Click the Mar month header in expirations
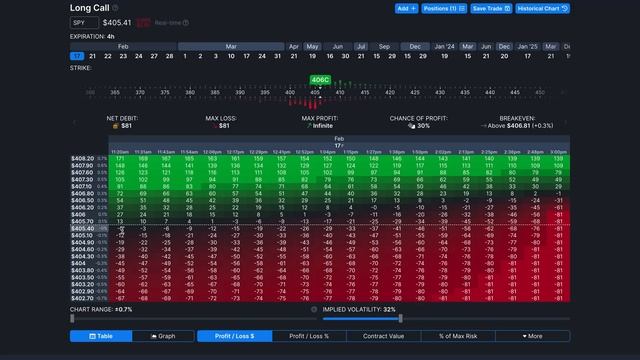 (231, 47)
